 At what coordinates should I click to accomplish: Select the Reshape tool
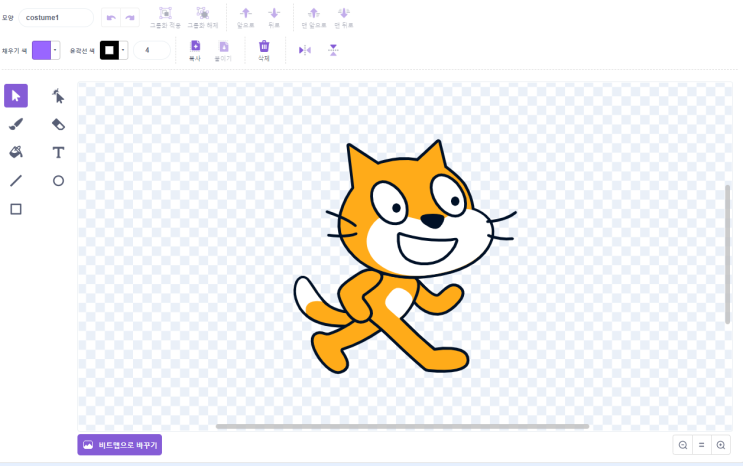coord(58,96)
